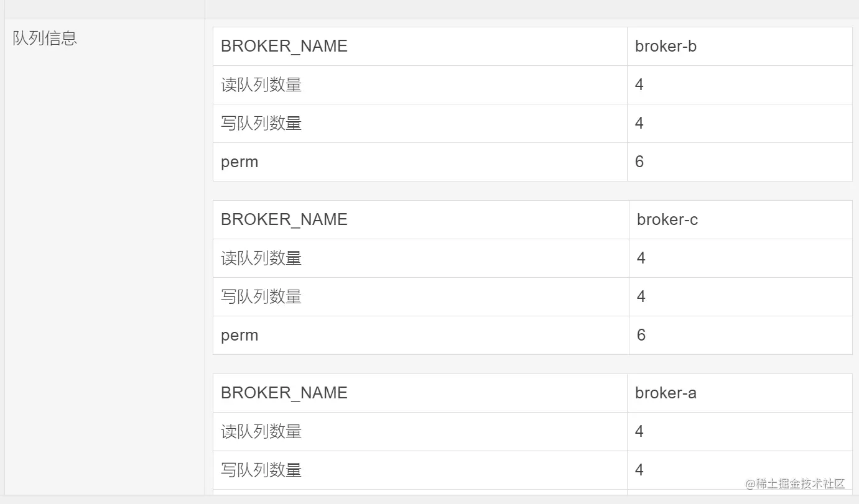This screenshot has height=504, width=859.
Task: Select perm value 6 for broker-c
Action: point(641,336)
